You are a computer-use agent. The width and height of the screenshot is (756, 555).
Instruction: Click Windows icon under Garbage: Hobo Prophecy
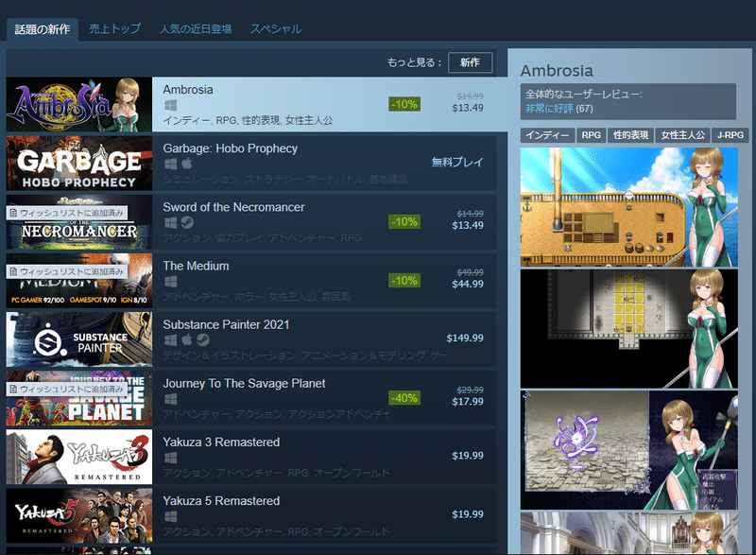pyautogui.click(x=171, y=164)
